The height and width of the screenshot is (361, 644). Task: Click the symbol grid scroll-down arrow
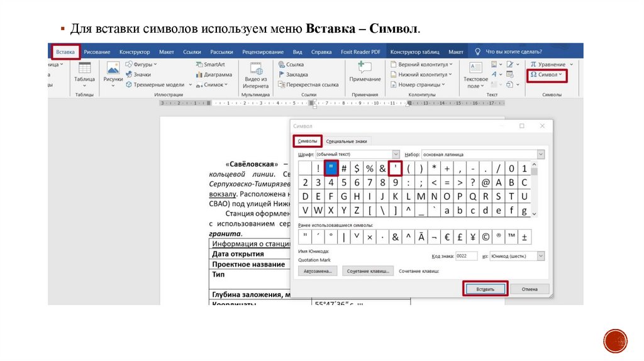[534, 214]
